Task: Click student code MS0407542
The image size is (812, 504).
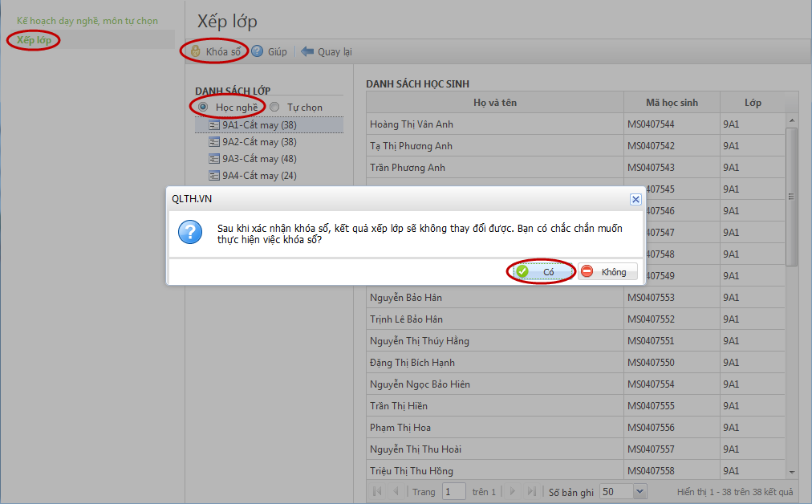Action: tap(651, 146)
